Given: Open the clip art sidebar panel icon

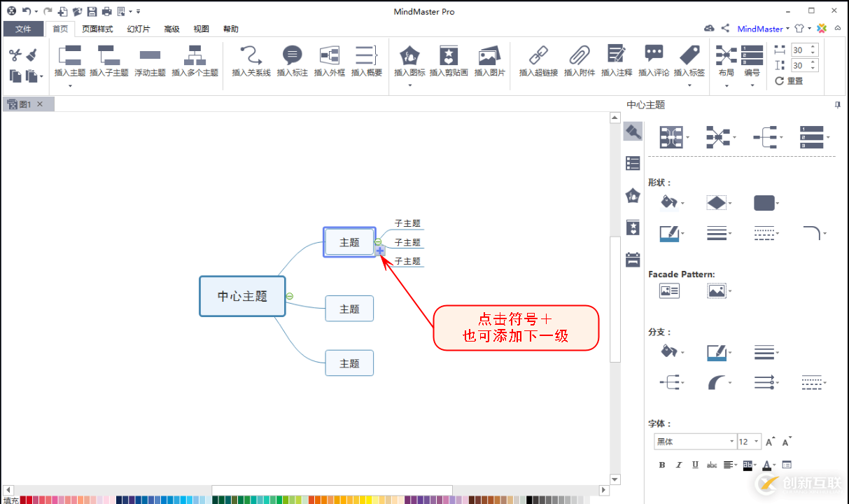Looking at the screenshot, I should pyautogui.click(x=633, y=227).
